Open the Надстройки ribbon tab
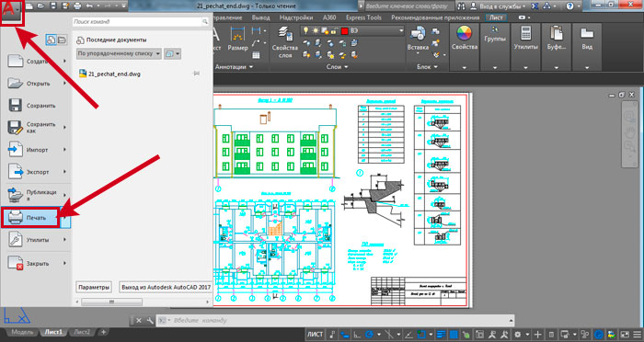This screenshot has height=342, width=644. 296,17
